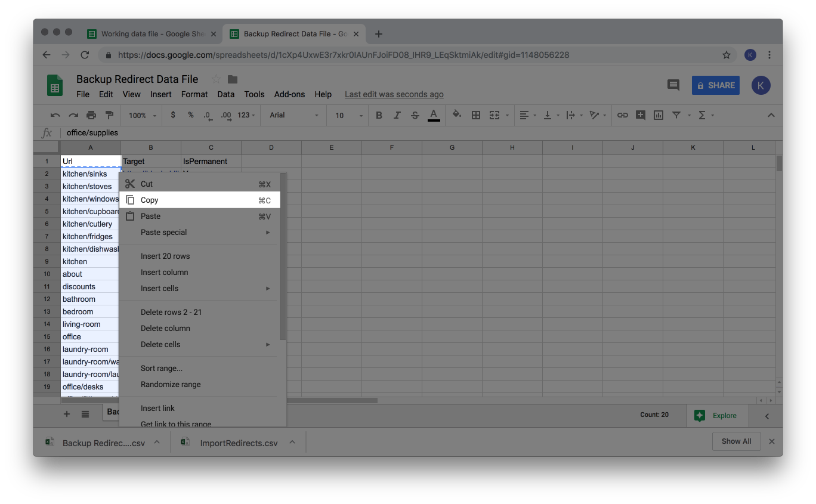The width and height of the screenshot is (816, 504).
Task: Open the Merge cells dropdown
Action: 499,115
